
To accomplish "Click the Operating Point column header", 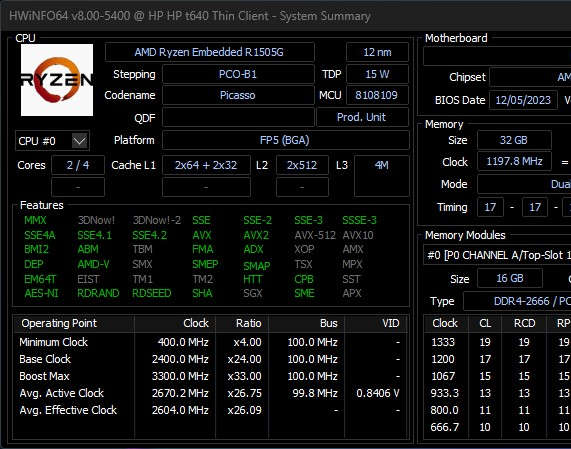I will click(x=74, y=323).
